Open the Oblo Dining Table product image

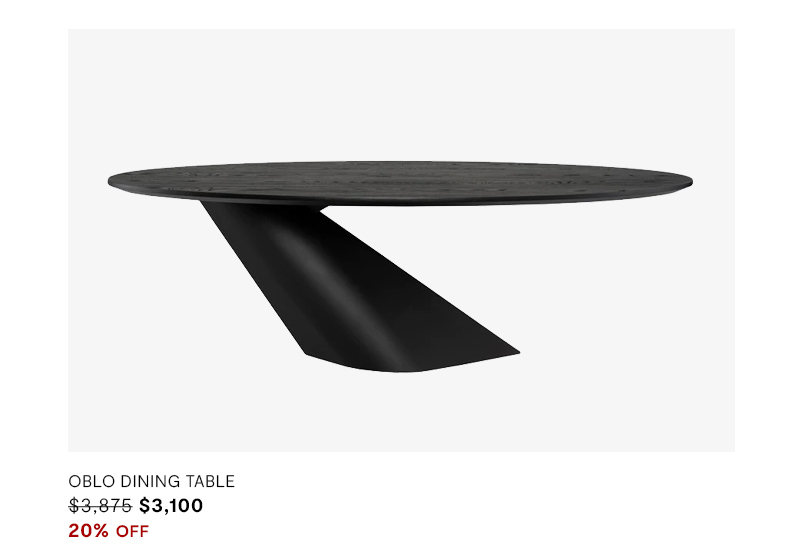(401, 240)
